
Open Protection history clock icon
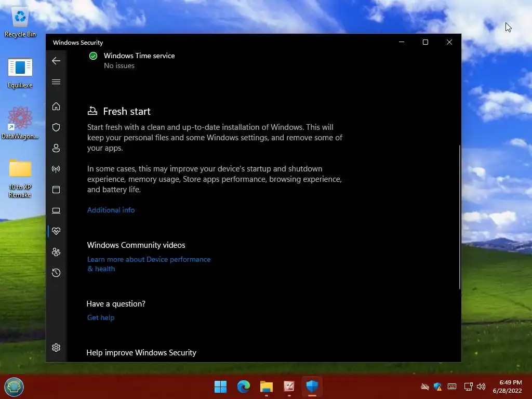pos(56,273)
